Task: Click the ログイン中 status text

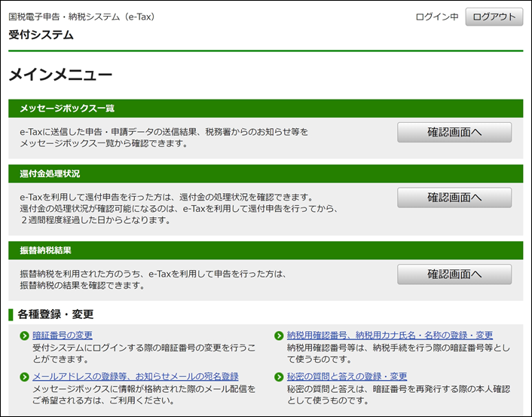Action: 437,17
